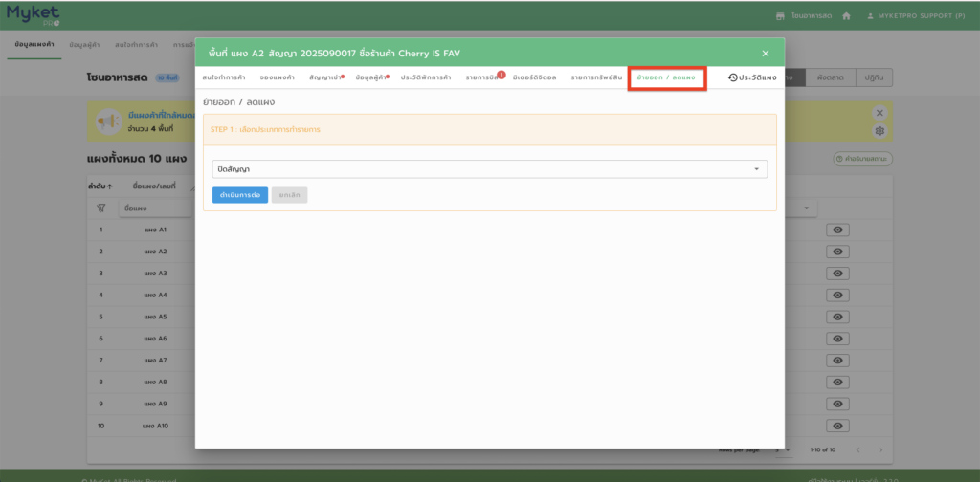Click eye icon for แผง A5 row
This screenshot has width=980, height=482.
point(837,317)
